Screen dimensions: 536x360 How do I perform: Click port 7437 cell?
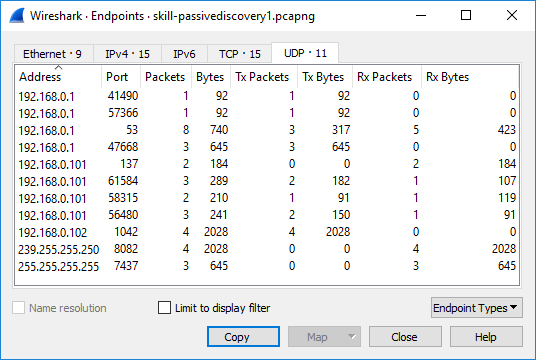[x=126, y=266]
